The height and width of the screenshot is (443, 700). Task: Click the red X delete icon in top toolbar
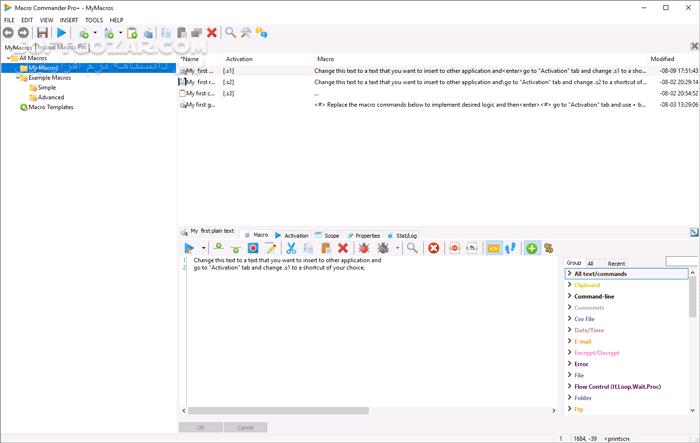[212, 33]
